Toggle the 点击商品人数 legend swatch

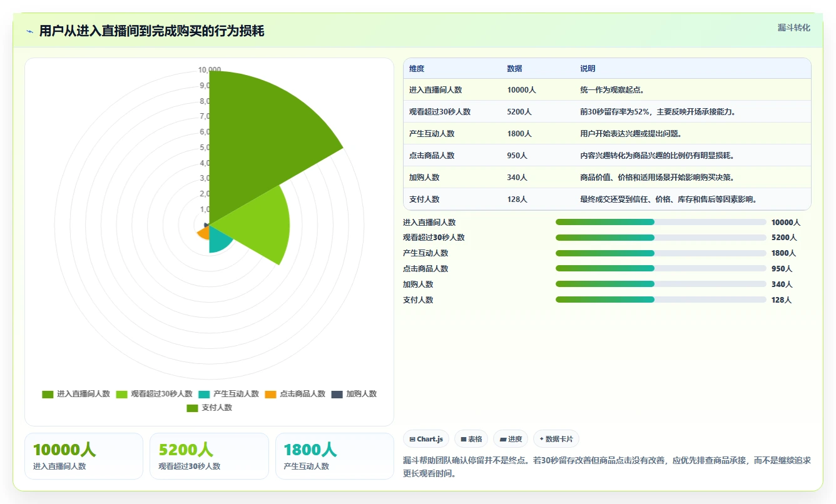270,394
